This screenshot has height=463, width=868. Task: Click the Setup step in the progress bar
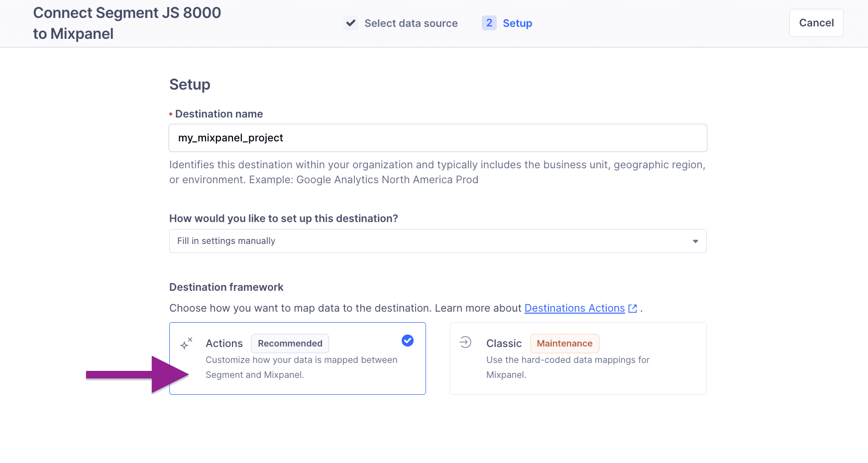tap(518, 23)
